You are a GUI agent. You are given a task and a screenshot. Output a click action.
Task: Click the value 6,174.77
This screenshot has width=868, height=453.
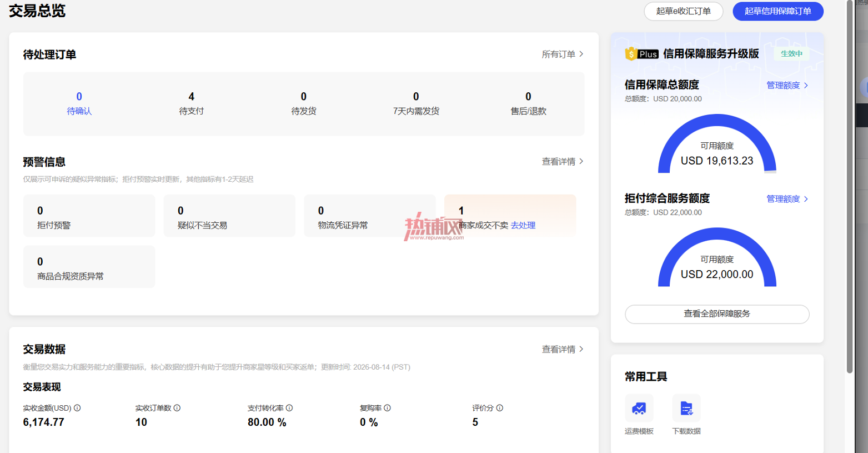[x=43, y=422]
